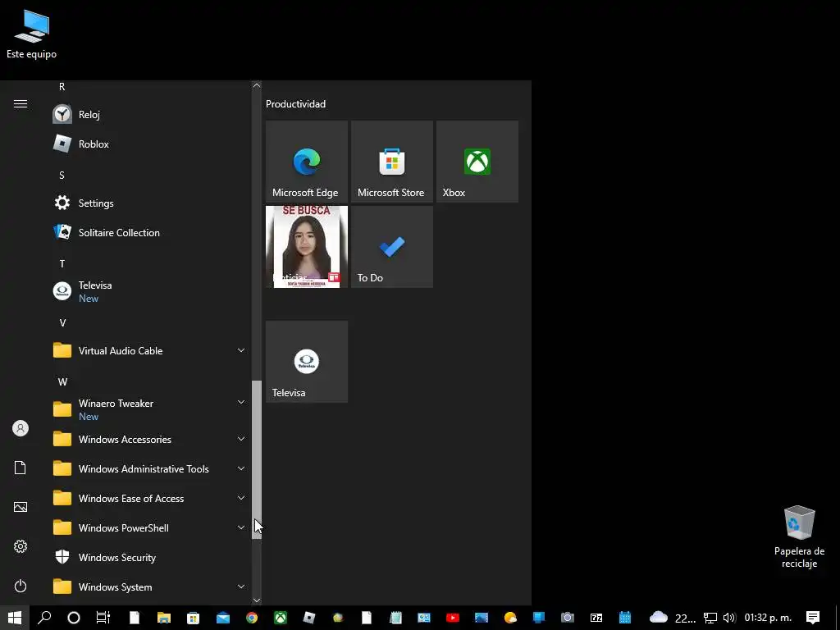Open Task View on taskbar
Image resolution: width=840 pixels, height=630 pixels.
tap(103, 618)
